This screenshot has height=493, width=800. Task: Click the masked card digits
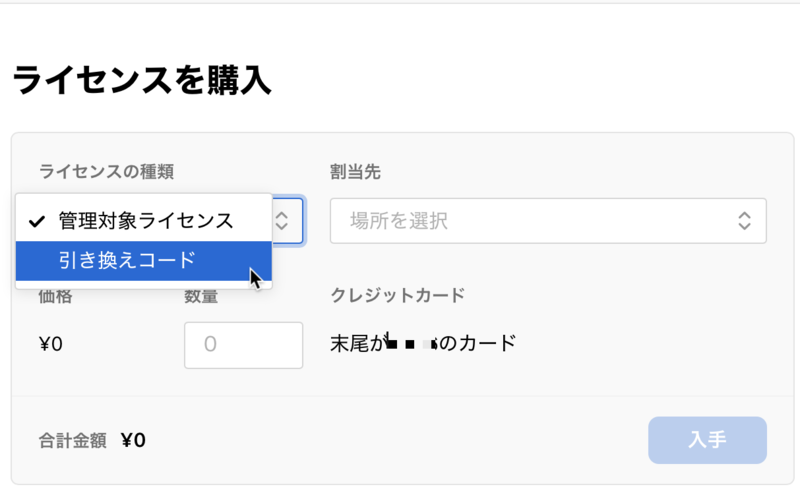410,344
